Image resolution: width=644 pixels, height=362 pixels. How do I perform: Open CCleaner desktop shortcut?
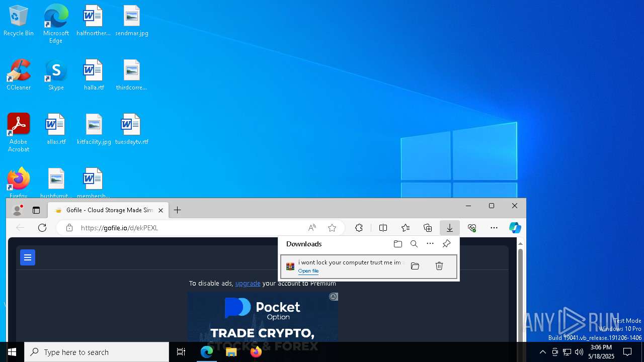[x=19, y=75]
